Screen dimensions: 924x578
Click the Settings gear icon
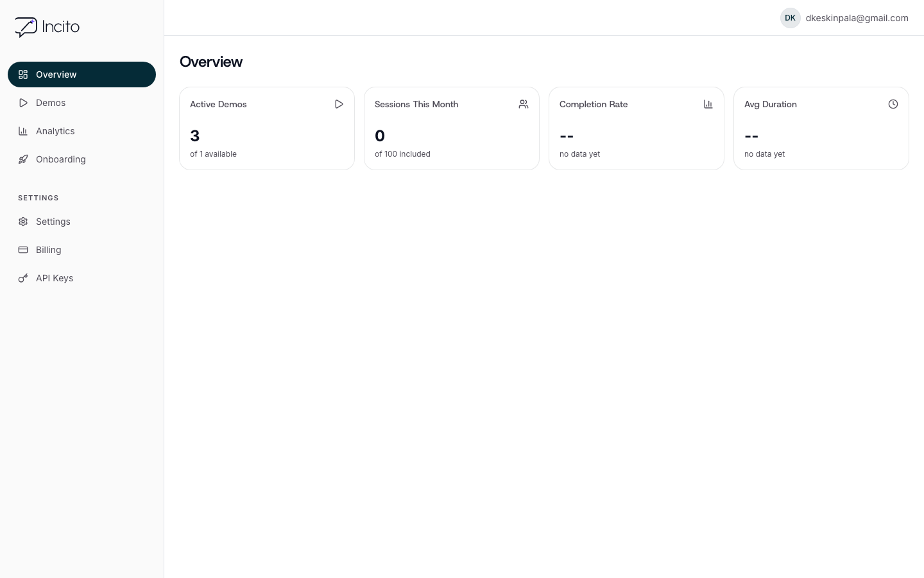pyautogui.click(x=23, y=222)
